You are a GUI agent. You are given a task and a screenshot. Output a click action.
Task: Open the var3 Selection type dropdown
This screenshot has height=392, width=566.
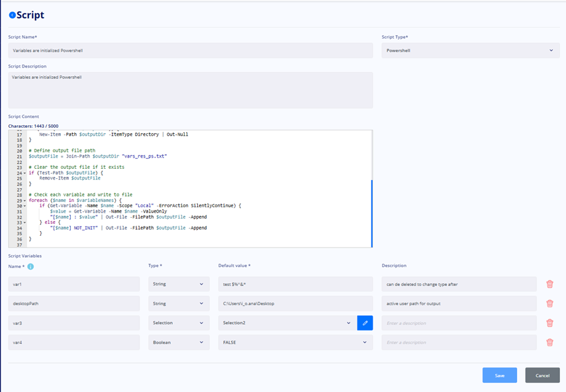(x=179, y=322)
